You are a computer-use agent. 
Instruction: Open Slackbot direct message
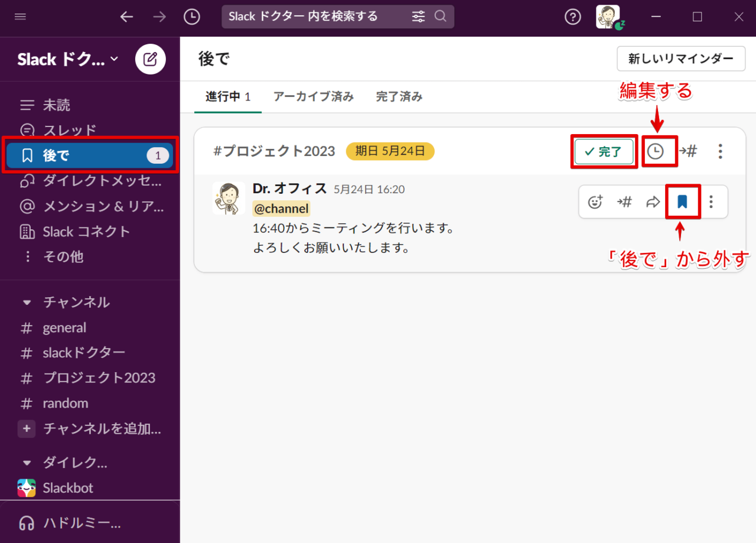(x=89, y=488)
